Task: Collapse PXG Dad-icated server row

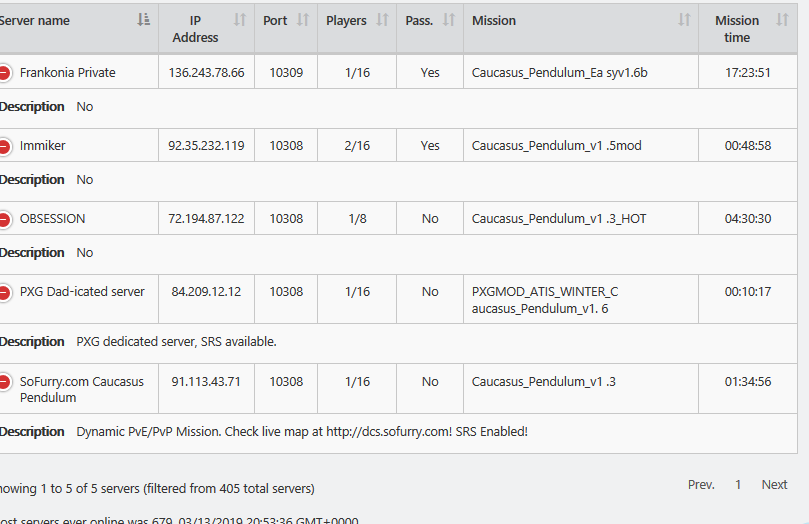Action: pos(4,292)
